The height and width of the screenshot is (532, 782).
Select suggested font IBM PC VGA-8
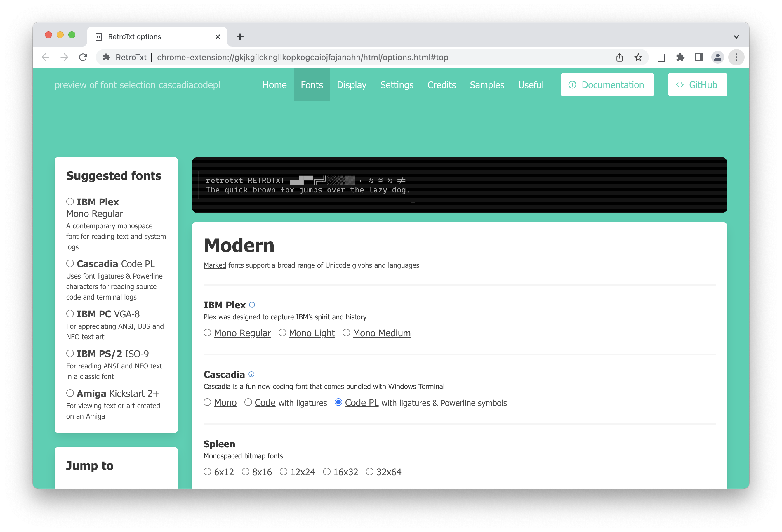pyautogui.click(x=70, y=314)
